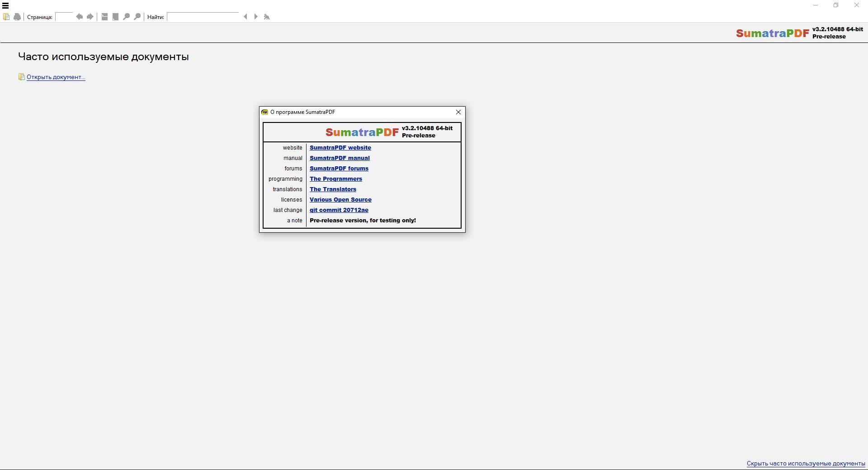Viewport: 868px width, 470px height.
Task: Click Открыть документ... link
Action: [x=56, y=77]
